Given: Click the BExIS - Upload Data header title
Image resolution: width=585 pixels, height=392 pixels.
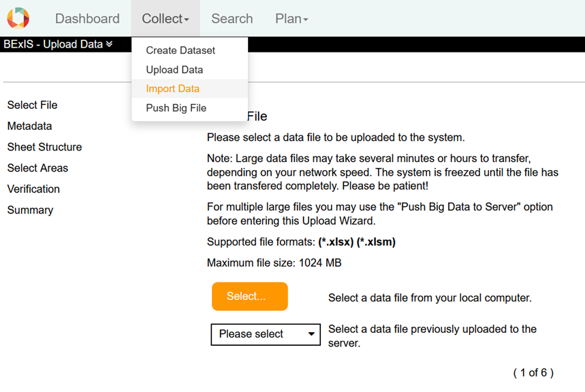Looking at the screenshot, I should point(53,45).
